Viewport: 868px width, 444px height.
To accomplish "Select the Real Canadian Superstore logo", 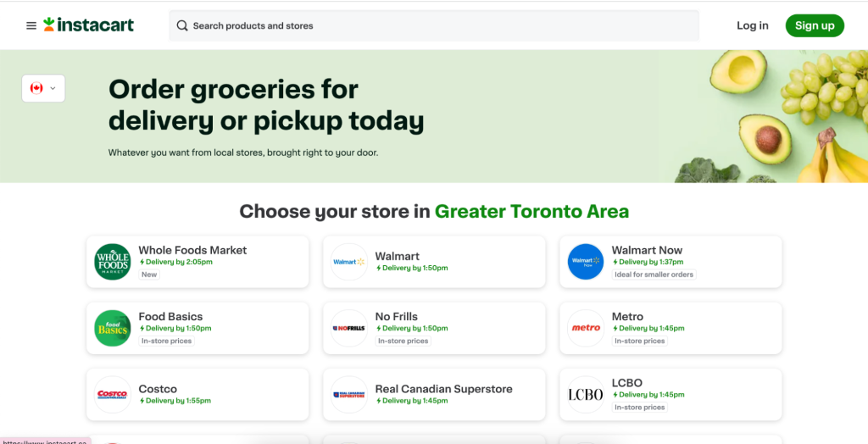I will [349, 395].
